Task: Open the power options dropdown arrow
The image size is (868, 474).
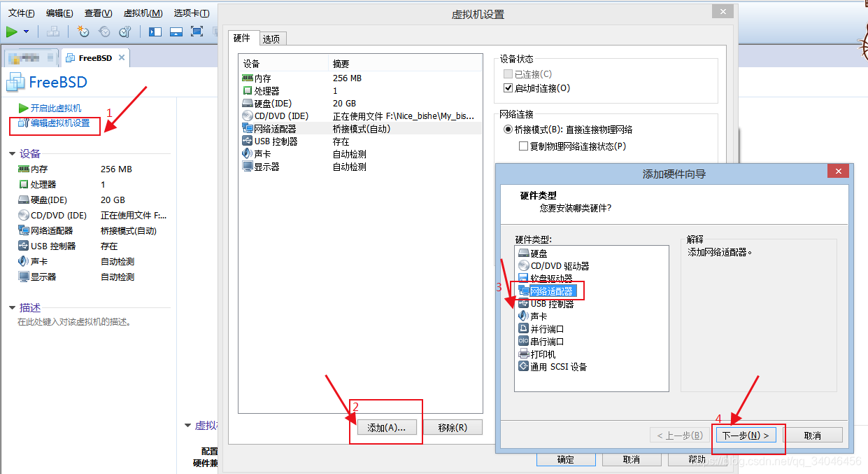Action: pos(27,32)
